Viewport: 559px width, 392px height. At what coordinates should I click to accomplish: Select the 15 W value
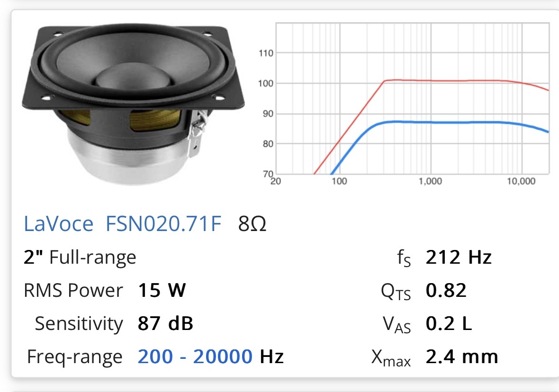(162, 290)
